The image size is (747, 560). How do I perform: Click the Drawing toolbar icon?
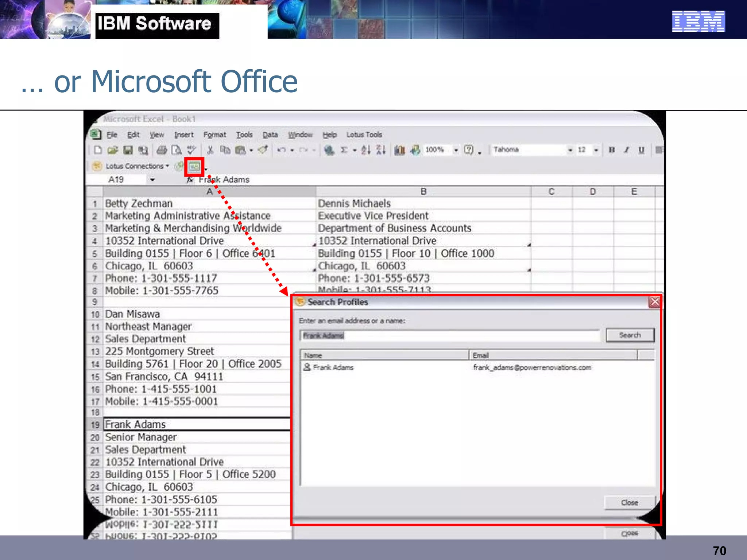click(x=415, y=150)
